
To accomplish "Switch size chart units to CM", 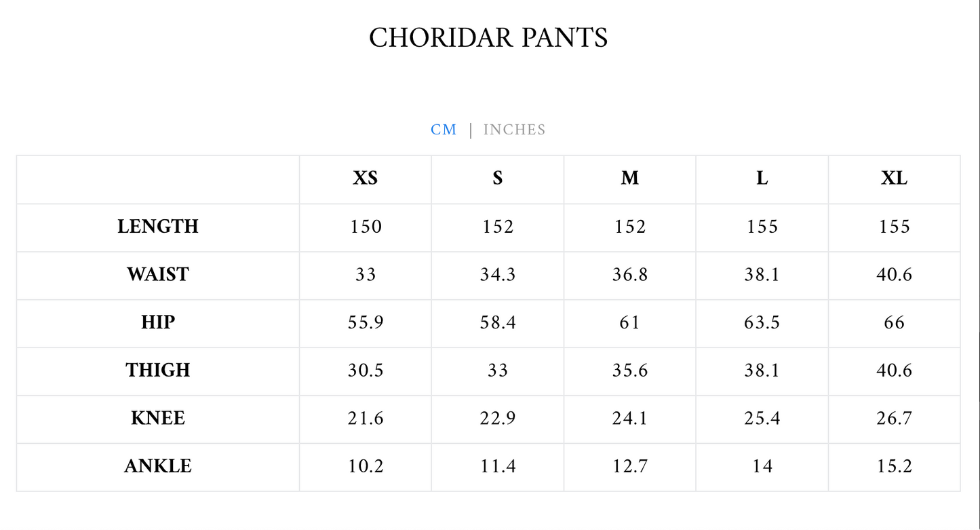I will (444, 130).
